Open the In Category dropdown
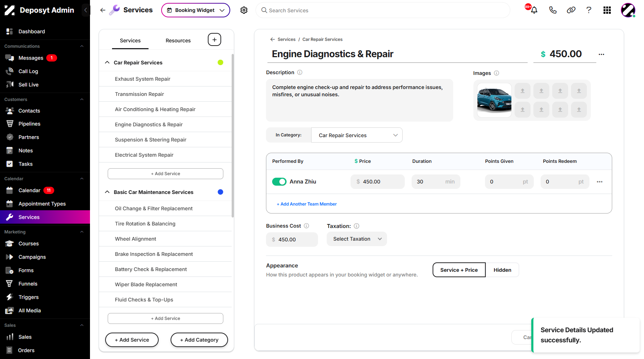 point(357,135)
